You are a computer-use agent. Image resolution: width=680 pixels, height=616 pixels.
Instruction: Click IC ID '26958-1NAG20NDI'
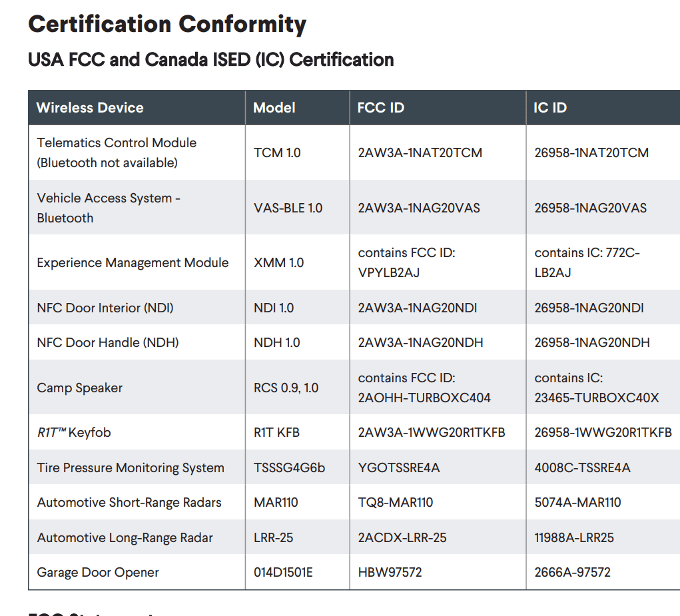[589, 308]
